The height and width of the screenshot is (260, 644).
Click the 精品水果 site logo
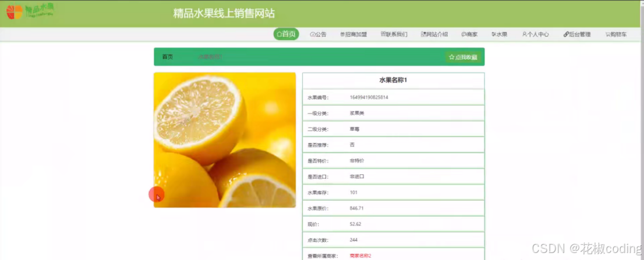(x=30, y=11)
